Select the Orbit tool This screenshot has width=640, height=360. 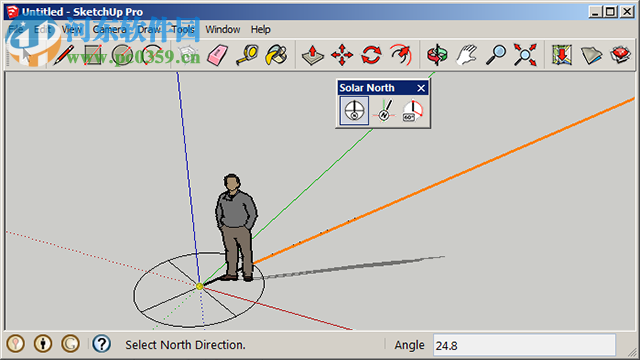(x=437, y=55)
